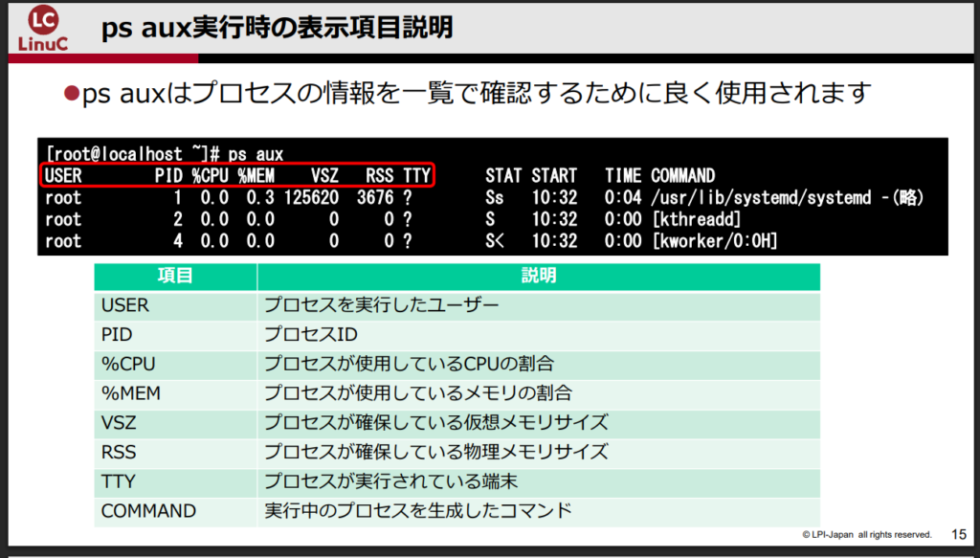The image size is (980, 558).
Task: Click the [kworker/0:0H] process in the terminal
Action: 714,241
